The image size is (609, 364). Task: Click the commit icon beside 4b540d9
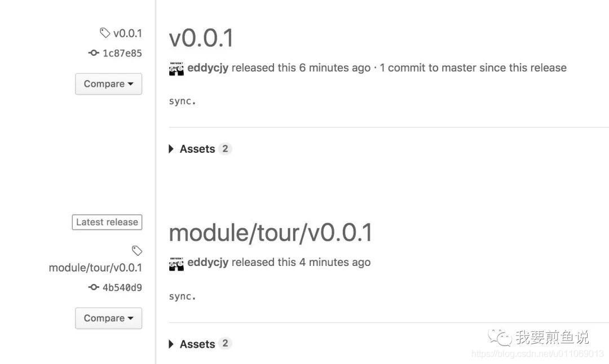94,287
